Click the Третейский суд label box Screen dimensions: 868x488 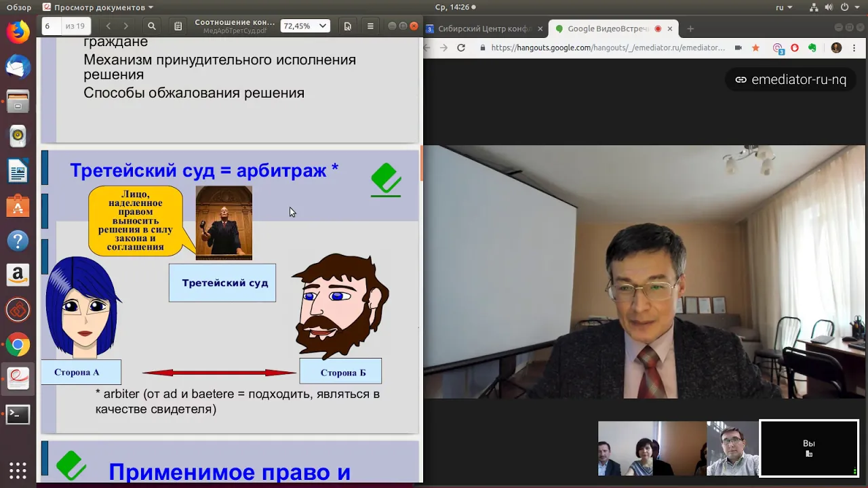coord(222,283)
